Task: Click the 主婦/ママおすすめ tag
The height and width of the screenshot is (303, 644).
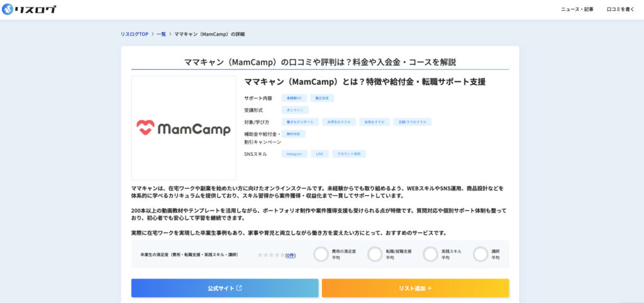Action: (x=412, y=122)
